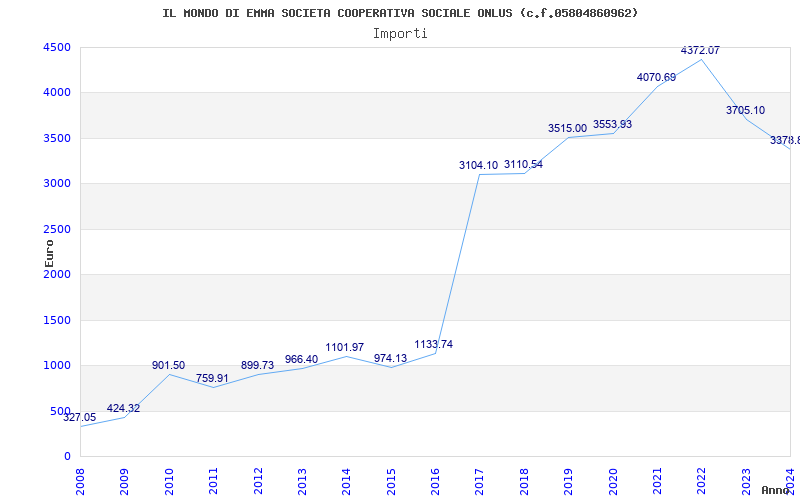Click the 4372.07 data label for 2022
Viewport: 800px width, 500px height.
click(x=700, y=51)
